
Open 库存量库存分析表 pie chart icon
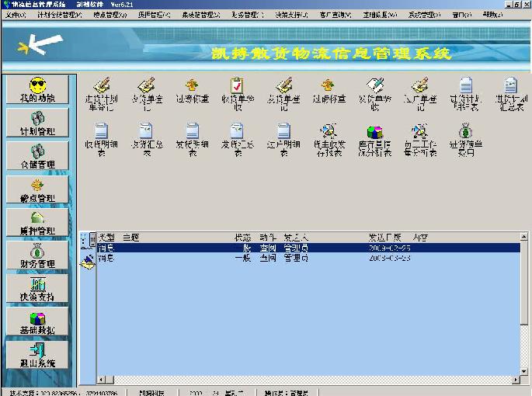click(374, 140)
